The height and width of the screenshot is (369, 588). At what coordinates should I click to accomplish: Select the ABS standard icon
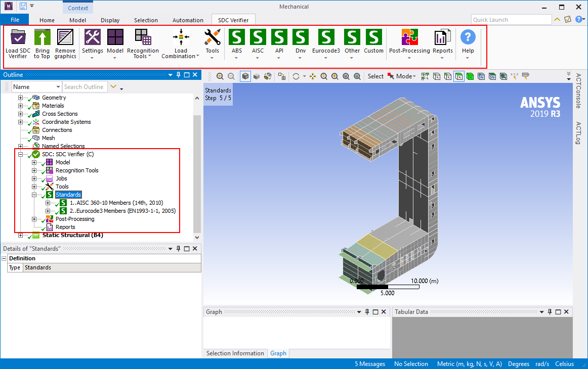click(x=237, y=37)
